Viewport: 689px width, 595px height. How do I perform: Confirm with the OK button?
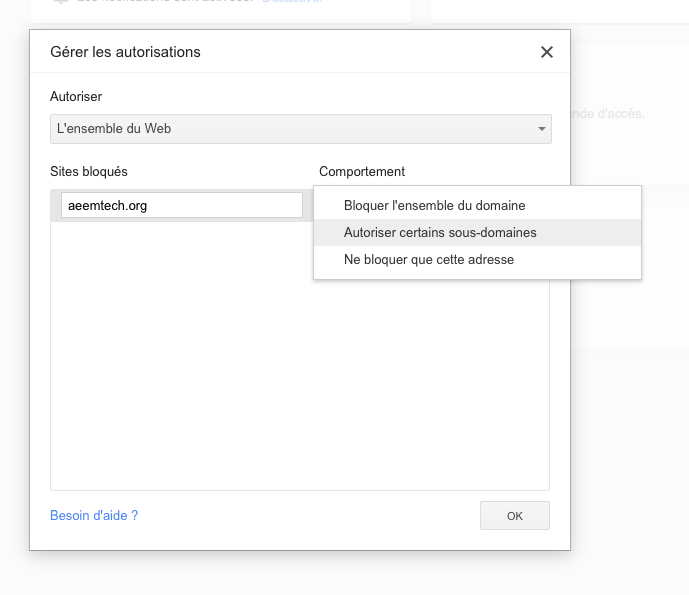coord(514,516)
